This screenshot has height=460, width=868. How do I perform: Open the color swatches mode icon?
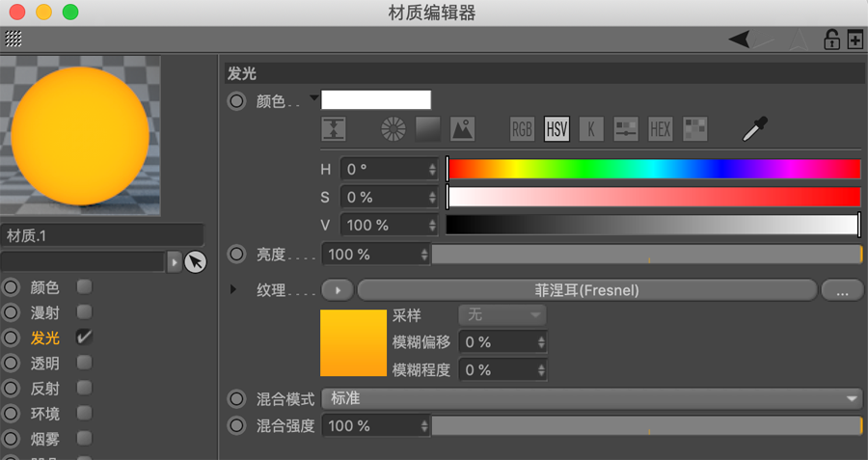(x=695, y=128)
